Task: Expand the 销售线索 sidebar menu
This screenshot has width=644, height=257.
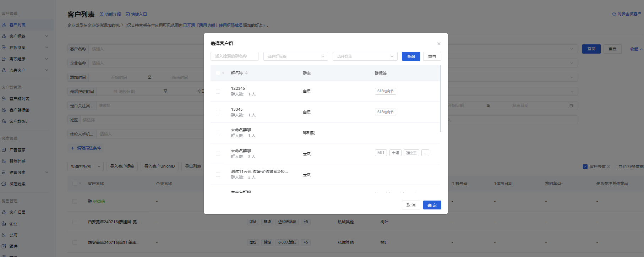Action: pos(47,173)
